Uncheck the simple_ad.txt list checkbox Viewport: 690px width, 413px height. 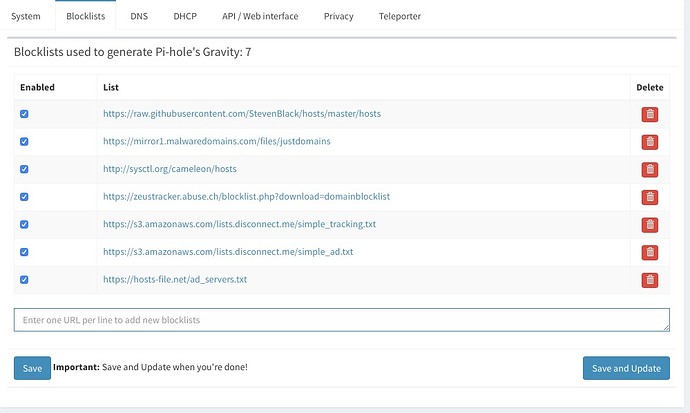24,252
